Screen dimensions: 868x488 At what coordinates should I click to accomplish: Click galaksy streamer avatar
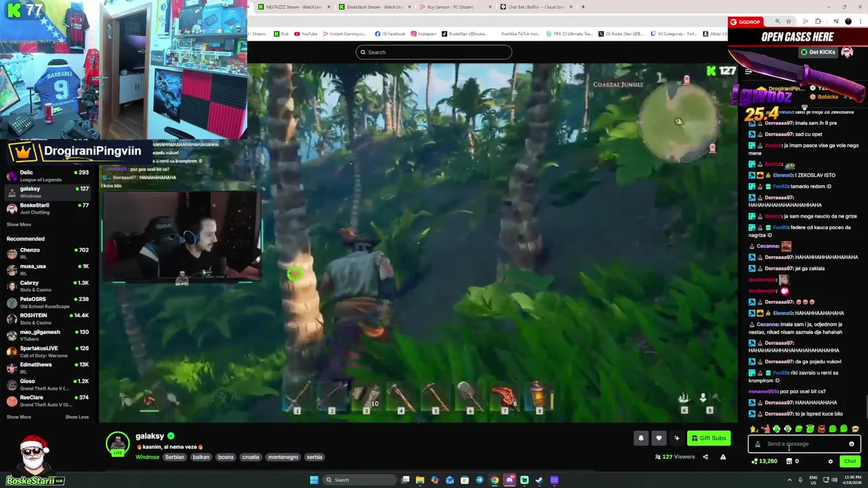coord(117,443)
